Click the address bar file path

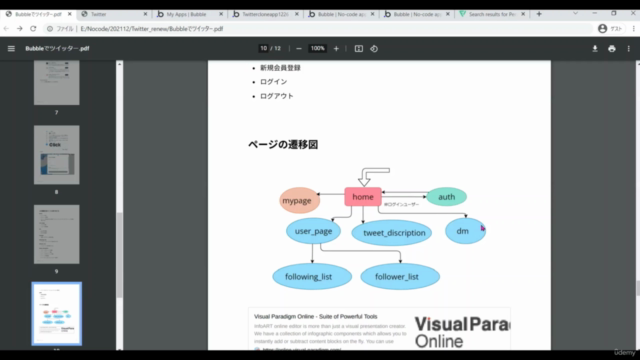coord(152,29)
